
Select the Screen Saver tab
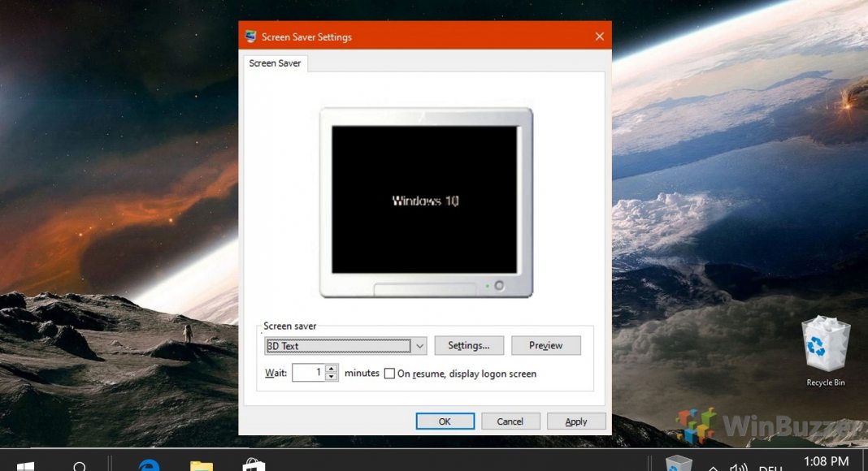(274, 63)
